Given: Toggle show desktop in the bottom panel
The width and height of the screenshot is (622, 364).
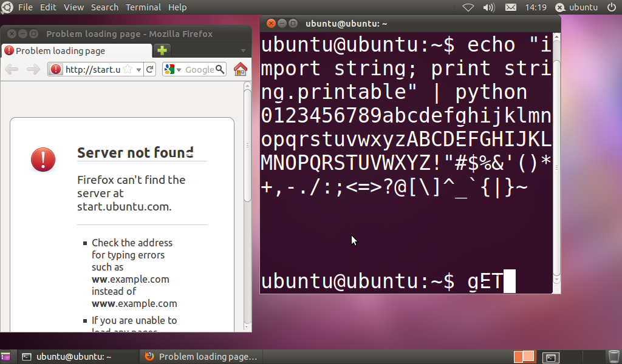Looking at the screenshot, I should tap(5, 357).
